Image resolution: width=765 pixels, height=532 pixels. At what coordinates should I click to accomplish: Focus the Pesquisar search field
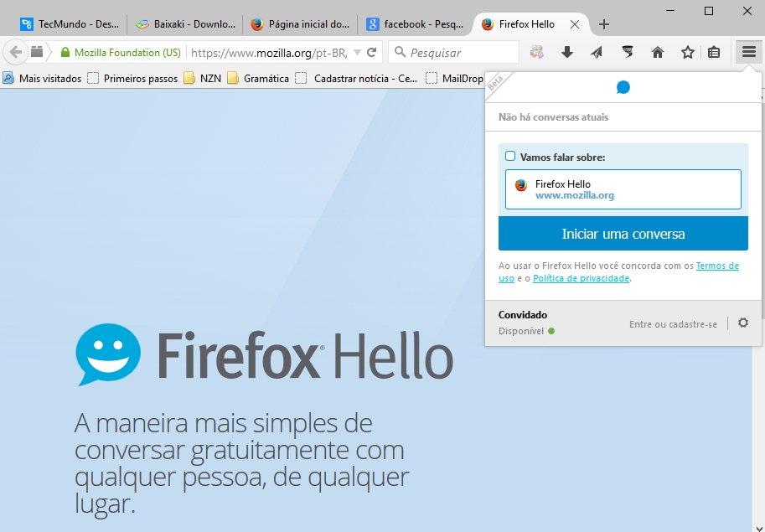[x=454, y=52]
